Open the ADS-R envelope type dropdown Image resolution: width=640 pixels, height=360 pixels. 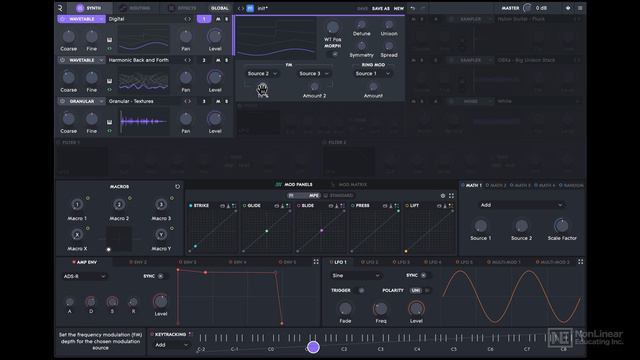[84, 276]
